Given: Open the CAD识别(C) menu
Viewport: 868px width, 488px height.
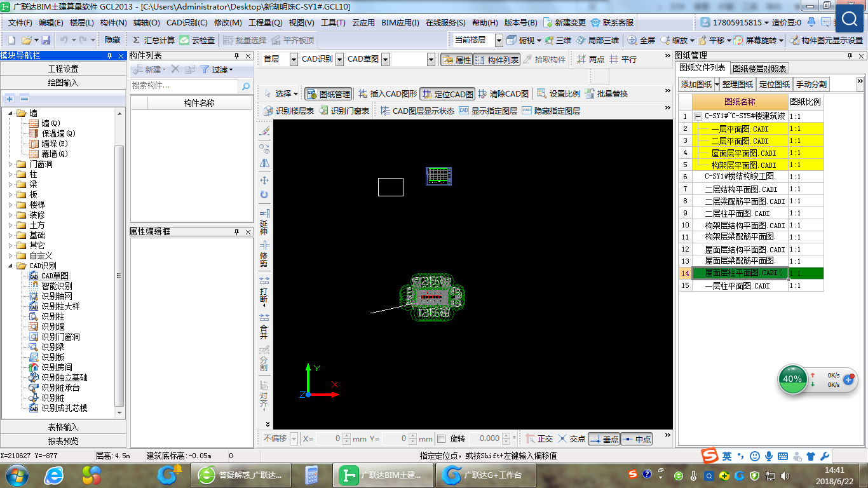Looking at the screenshot, I should [187, 22].
